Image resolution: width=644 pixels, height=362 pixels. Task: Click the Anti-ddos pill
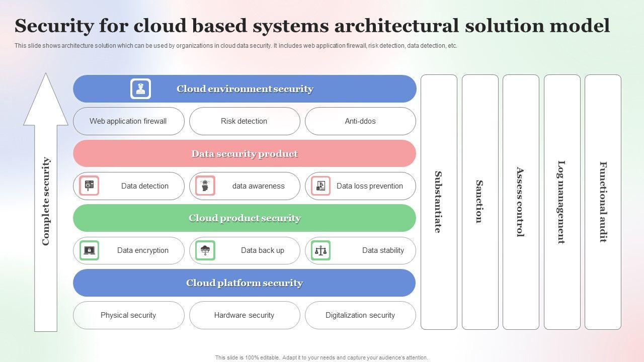[360, 121]
